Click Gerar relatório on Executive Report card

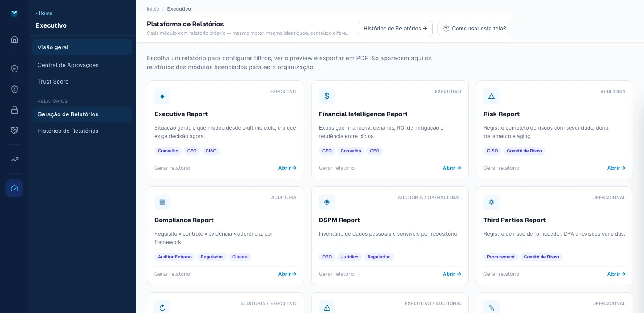point(172,168)
